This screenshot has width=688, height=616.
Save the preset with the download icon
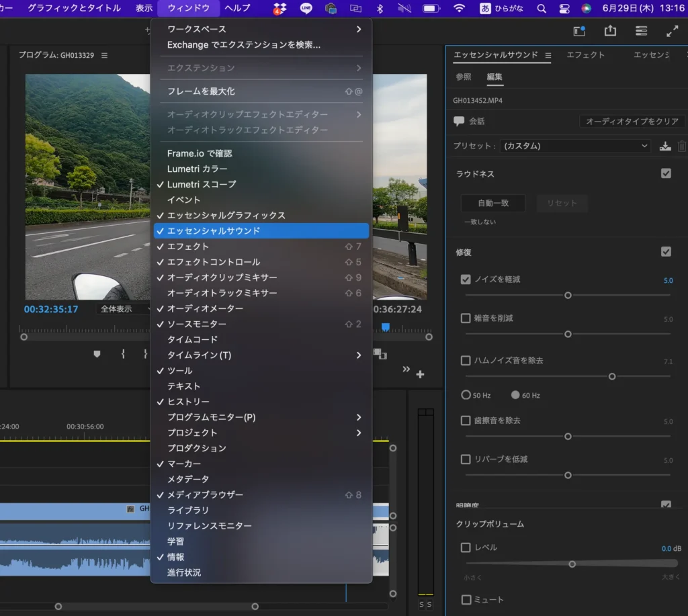665,146
